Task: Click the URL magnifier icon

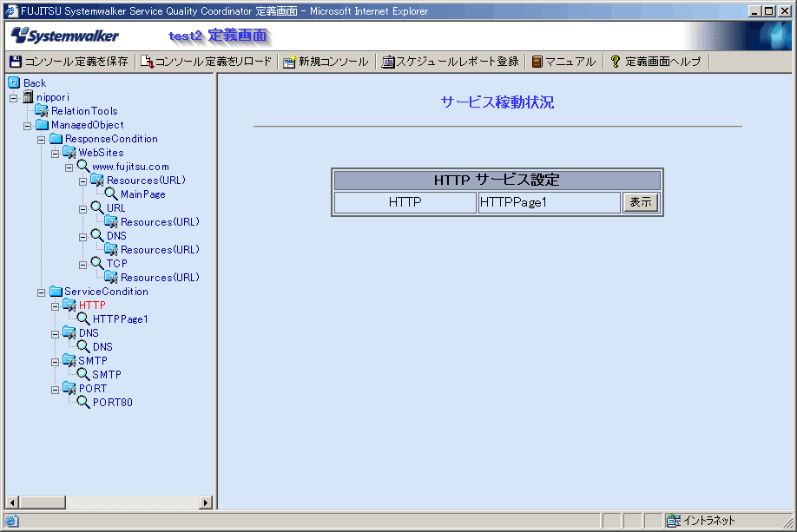Action: (x=97, y=207)
